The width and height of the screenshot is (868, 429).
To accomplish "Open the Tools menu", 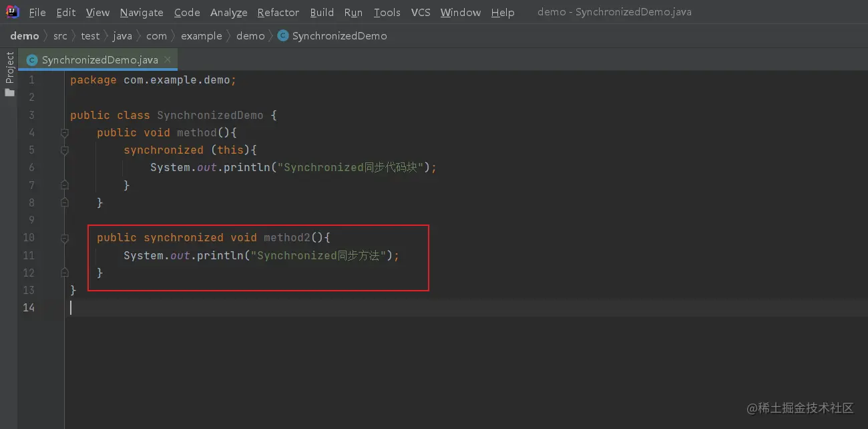I will point(387,13).
